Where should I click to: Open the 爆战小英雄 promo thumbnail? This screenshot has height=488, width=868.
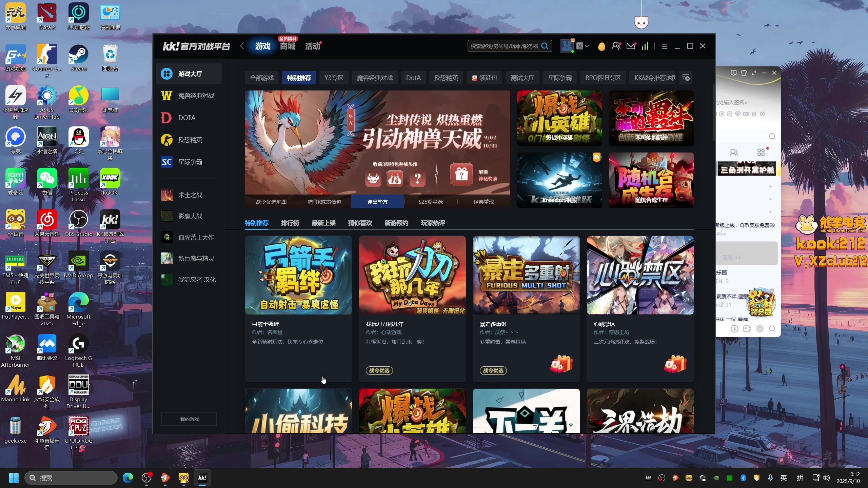point(559,118)
